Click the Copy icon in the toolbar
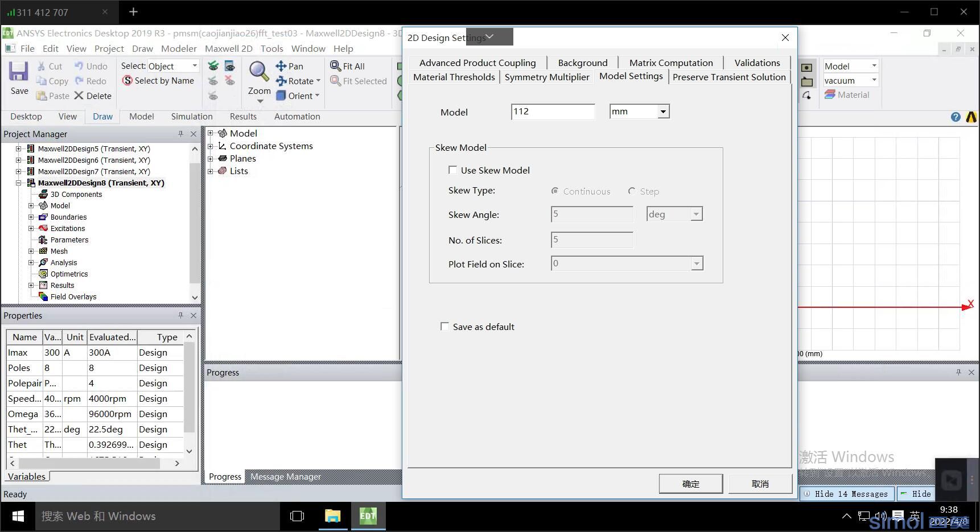980x532 pixels. click(x=42, y=81)
